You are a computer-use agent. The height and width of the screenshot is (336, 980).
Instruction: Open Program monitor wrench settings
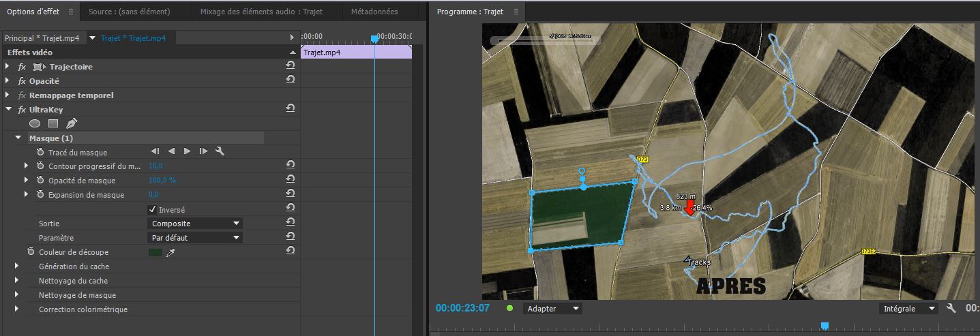point(951,309)
